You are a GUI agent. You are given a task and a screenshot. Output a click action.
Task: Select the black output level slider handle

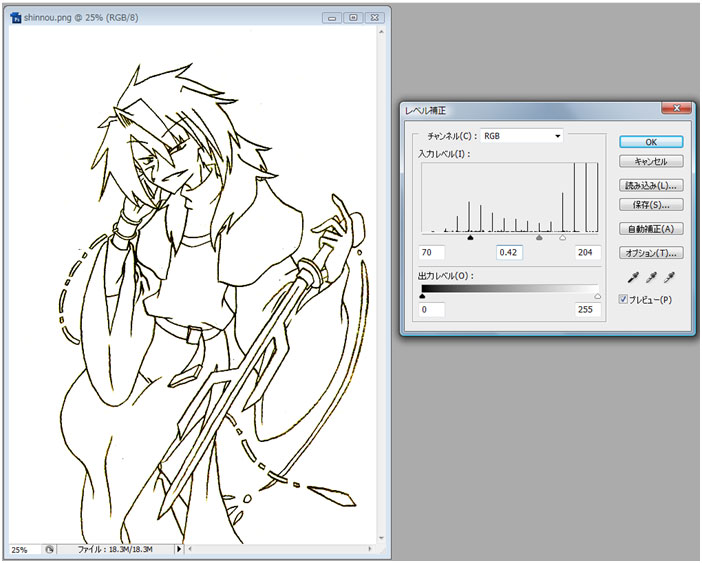click(422, 296)
